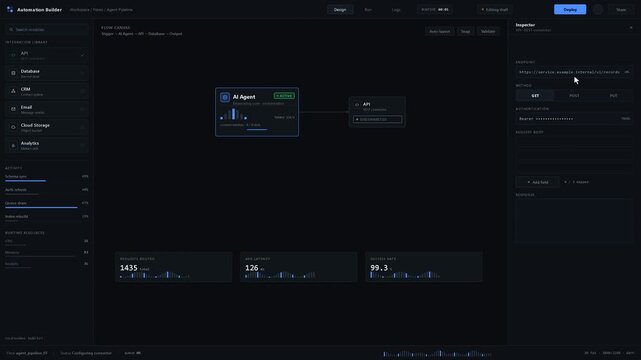Click the Active badge on AI Agent
This screenshot has width=641, height=360.
click(284, 96)
